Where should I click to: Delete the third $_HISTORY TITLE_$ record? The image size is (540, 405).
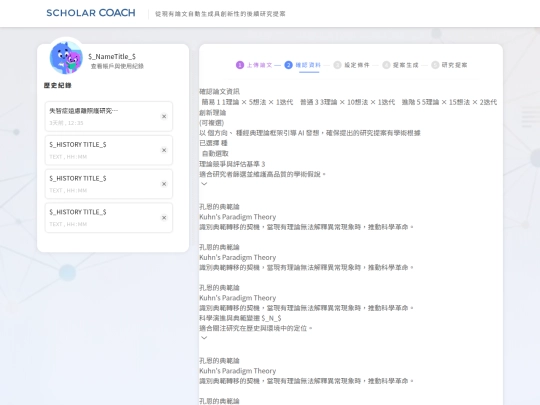(164, 218)
